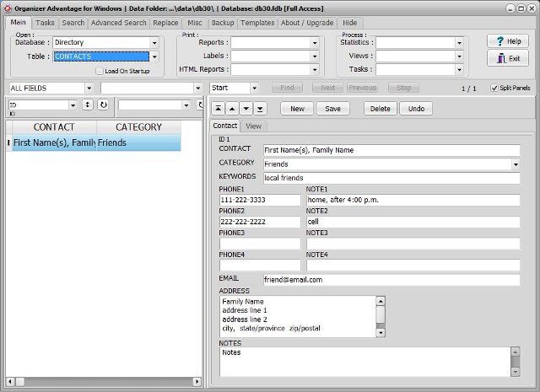
Task: Click the empty PHONE3 field
Action: 260,244
